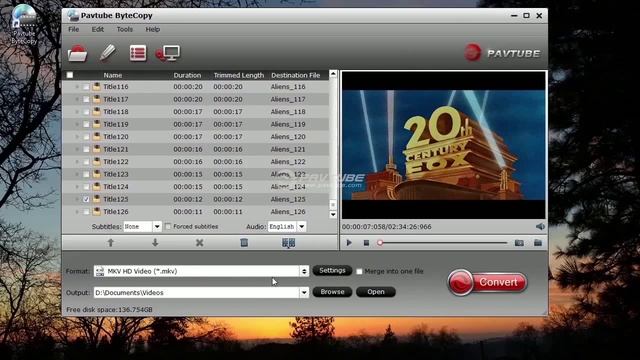Viewport: 640px width, 360px height.
Task: Select the Aliens_120 destination file cell
Action: [288, 137]
